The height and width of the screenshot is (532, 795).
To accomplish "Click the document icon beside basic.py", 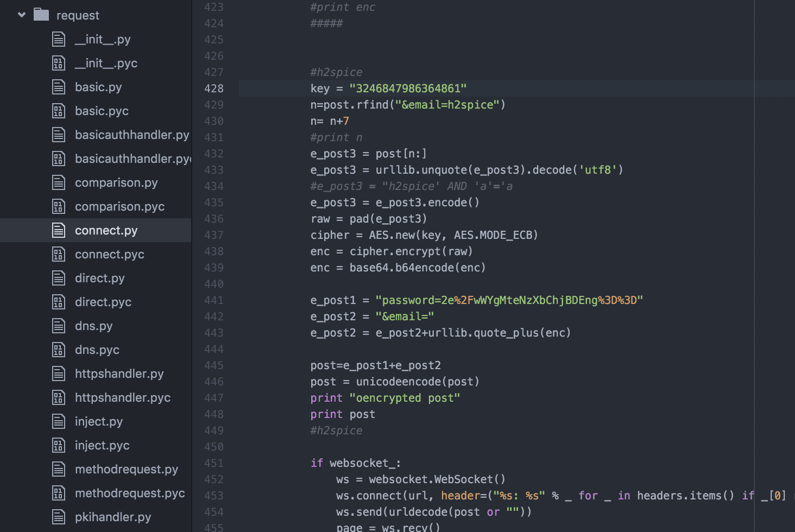I will pos(58,86).
